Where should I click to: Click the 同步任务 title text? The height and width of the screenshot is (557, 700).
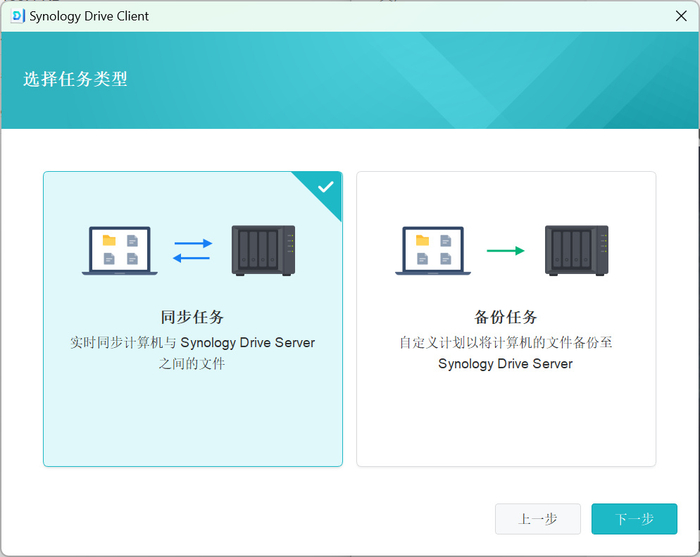192,317
